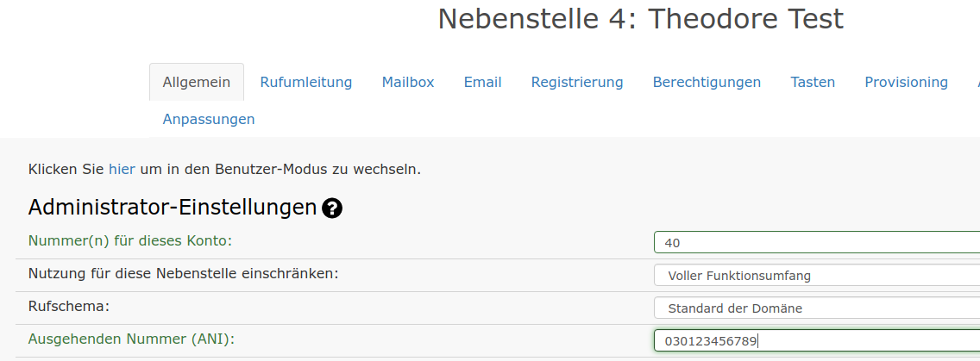
Task: Go to the Anpassungen tab
Action: pos(209,120)
